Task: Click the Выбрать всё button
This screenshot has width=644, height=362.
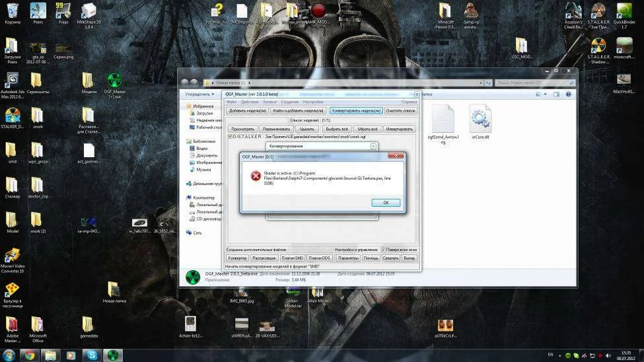Action: tap(337, 129)
